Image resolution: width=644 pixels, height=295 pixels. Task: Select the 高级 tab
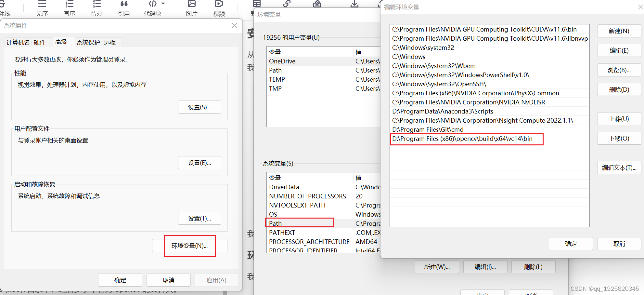[x=61, y=42]
